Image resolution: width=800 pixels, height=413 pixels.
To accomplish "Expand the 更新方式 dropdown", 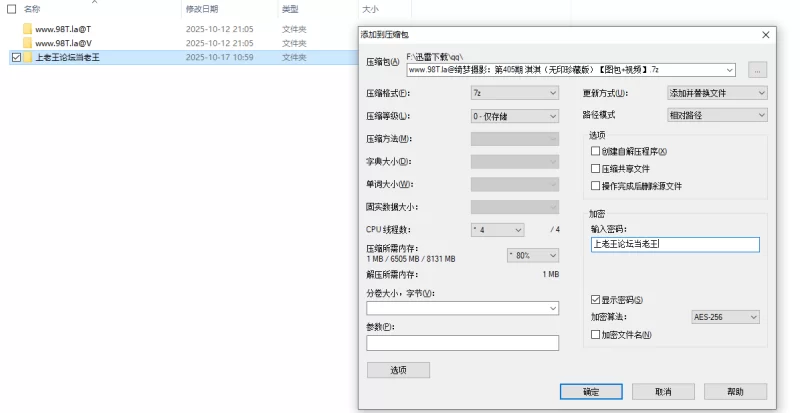I will point(717,93).
